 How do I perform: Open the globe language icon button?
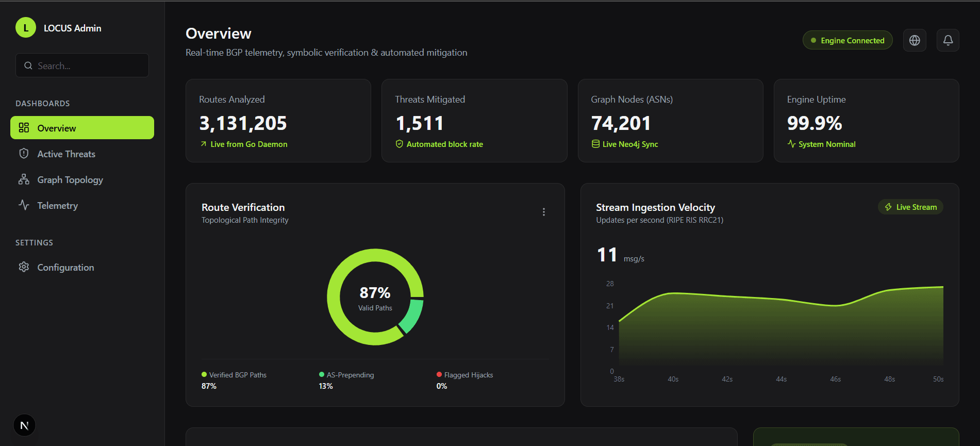point(915,40)
